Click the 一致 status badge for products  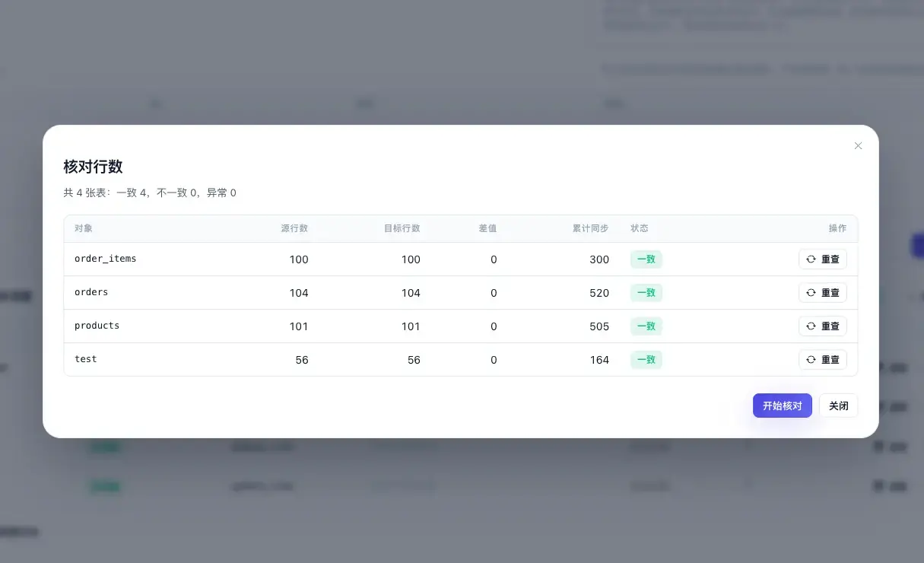coord(646,326)
